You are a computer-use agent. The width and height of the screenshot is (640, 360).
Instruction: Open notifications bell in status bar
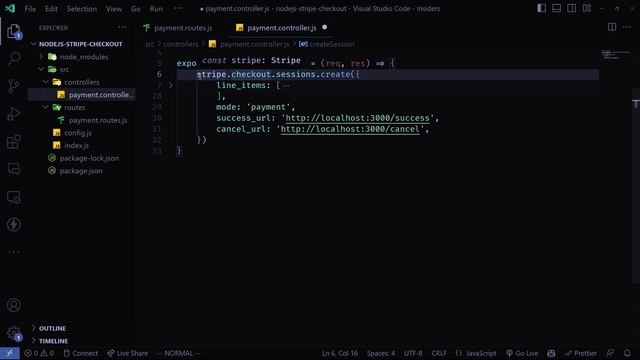627,353
